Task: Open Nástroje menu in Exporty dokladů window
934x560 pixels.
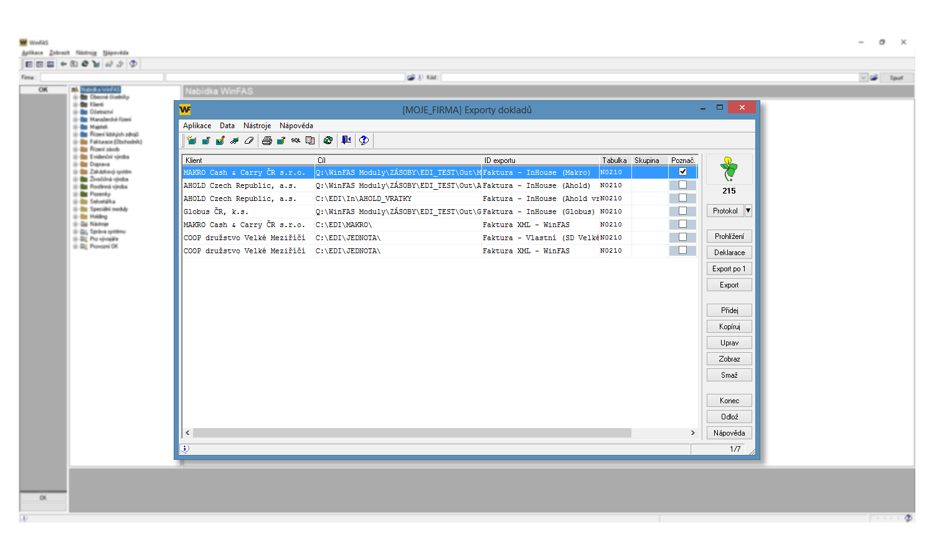Action: (257, 126)
